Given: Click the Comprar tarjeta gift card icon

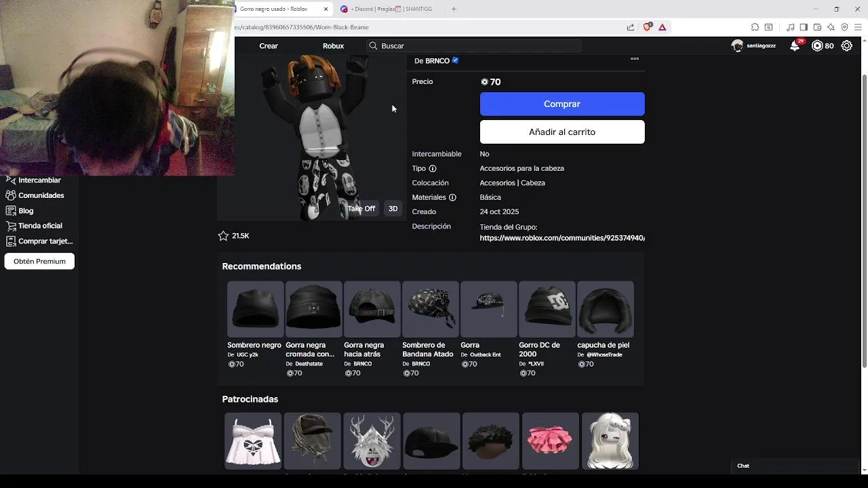Looking at the screenshot, I should click(x=10, y=241).
